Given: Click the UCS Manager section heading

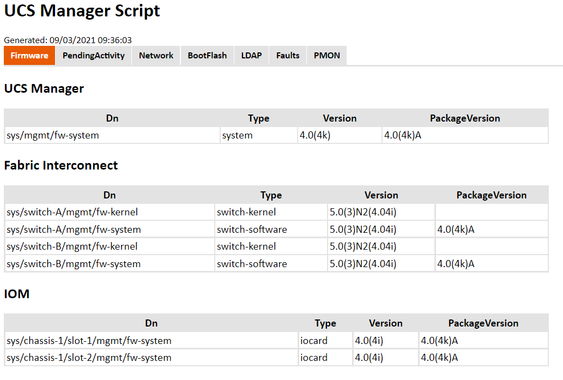Looking at the screenshot, I should tap(44, 88).
